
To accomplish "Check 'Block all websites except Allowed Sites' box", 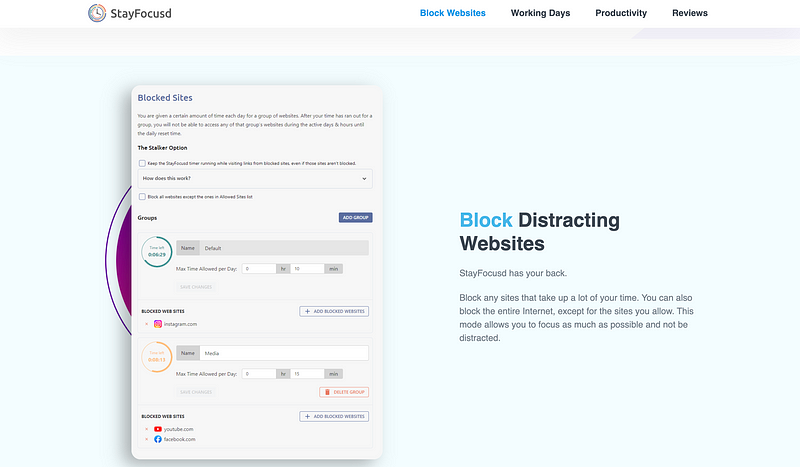I will point(142,196).
